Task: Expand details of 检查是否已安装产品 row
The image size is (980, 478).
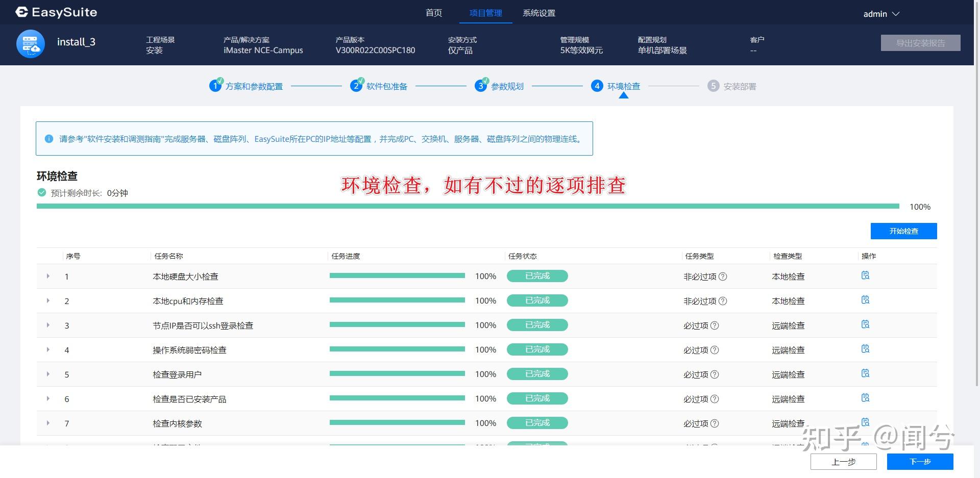Action: click(x=48, y=398)
